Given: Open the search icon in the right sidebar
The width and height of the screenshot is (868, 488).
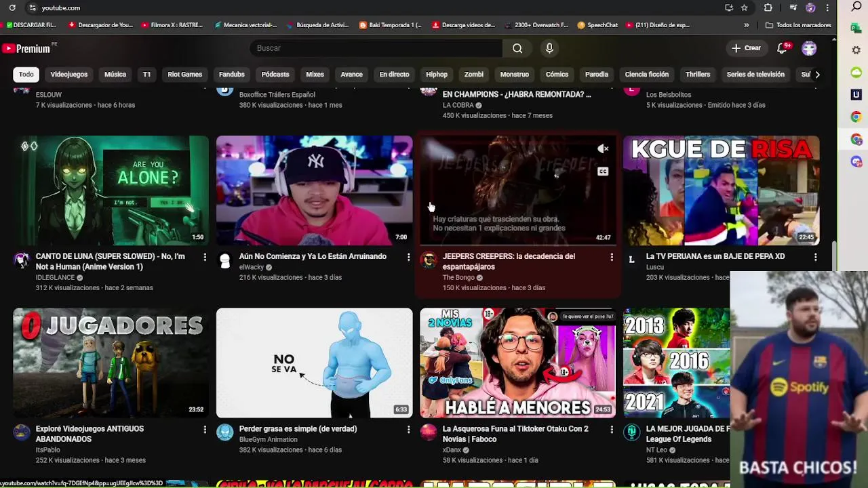Looking at the screenshot, I should click(x=856, y=7).
